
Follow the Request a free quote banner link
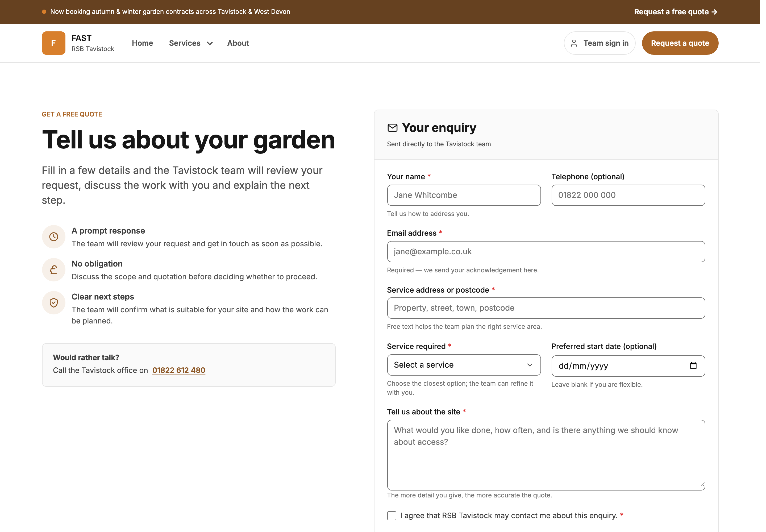[675, 12]
